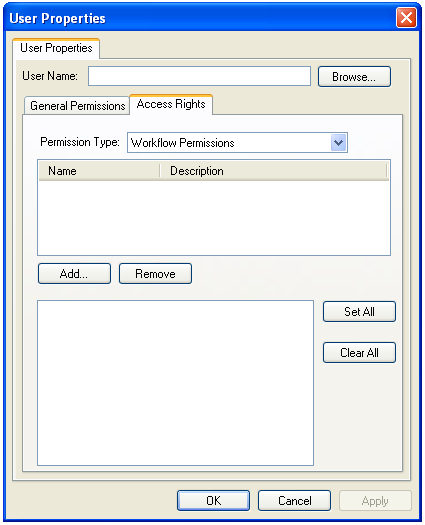Click the Set All button
425x525 pixels.
[359, 312]
